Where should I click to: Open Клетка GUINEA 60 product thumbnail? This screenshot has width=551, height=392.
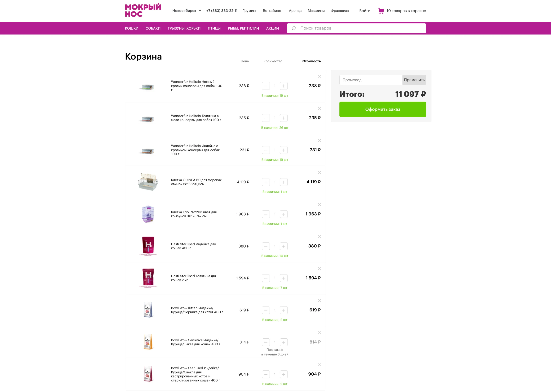(x=148, y=182)
